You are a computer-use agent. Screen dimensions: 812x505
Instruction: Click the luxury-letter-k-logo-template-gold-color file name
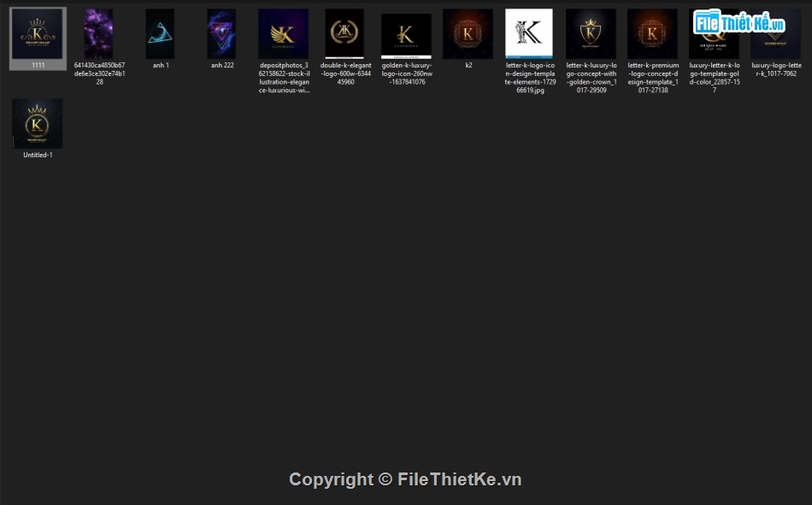pos(715,78)
